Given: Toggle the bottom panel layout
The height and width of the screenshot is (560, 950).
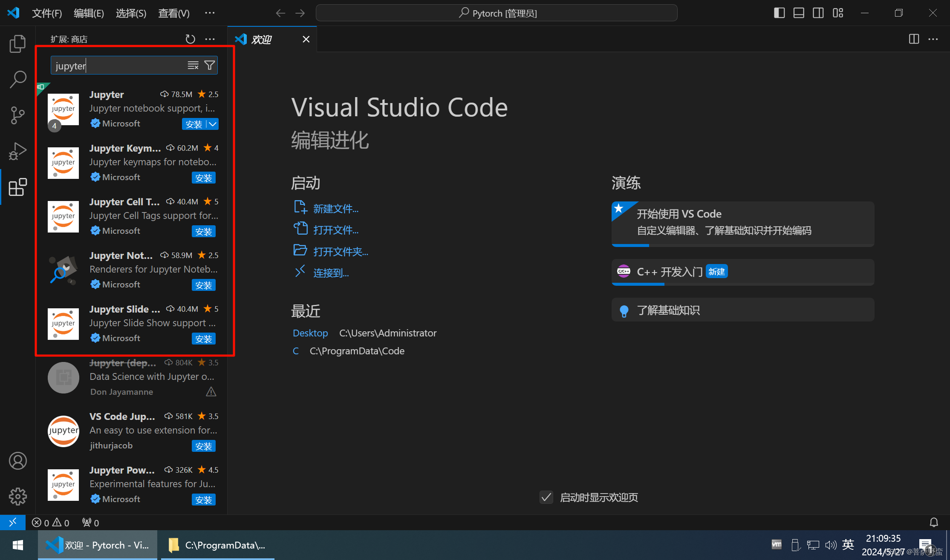Looking at the screenshot, I should pos(799,13).
